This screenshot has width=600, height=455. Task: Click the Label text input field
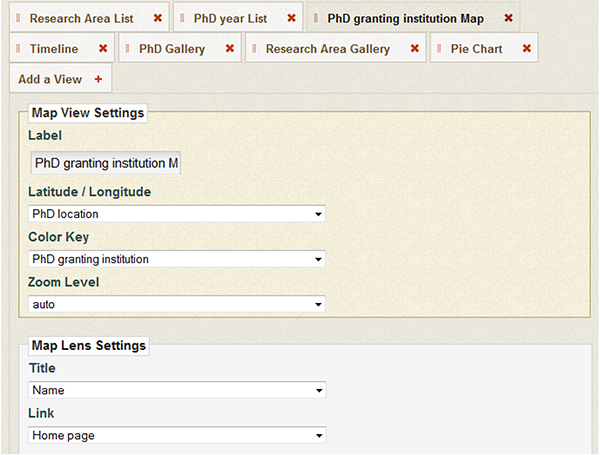click(x=105, y=162)
